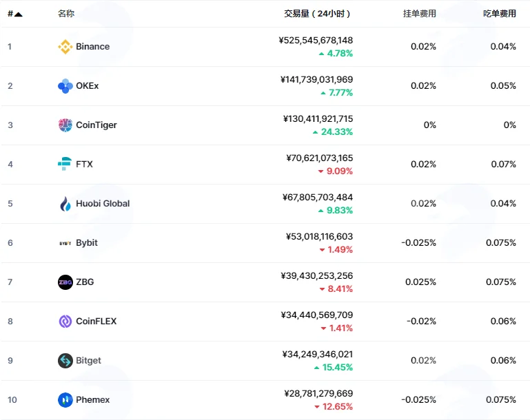Image resolution: width=530 pixels, height=420 pixels.
Task: Click the CoinTiger logo icon
Action: click(x=65, y=125)
